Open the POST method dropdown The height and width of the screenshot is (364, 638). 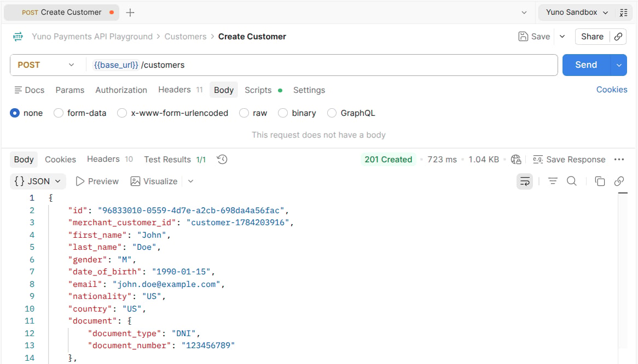pyautogui.click(x=46, y=65)
